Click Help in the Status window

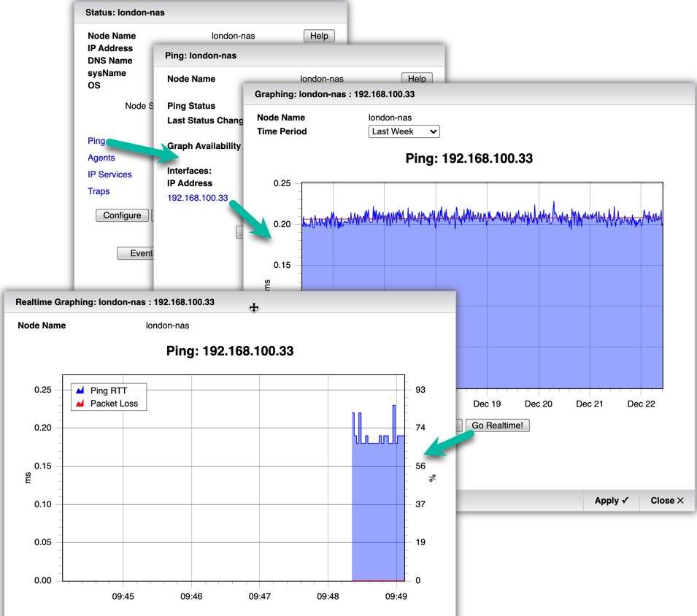(319, 36)
